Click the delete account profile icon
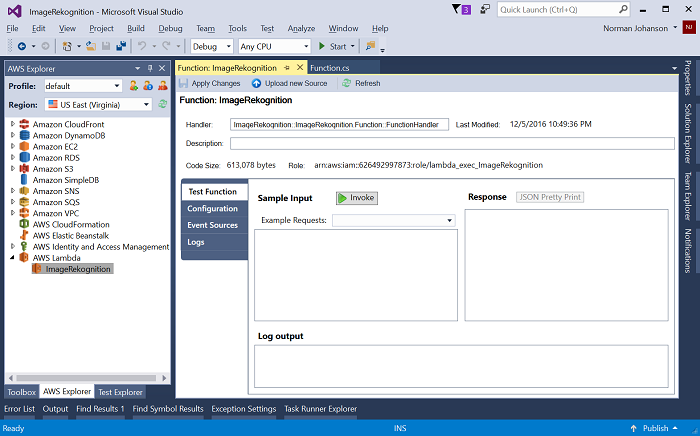 (162, 86)
